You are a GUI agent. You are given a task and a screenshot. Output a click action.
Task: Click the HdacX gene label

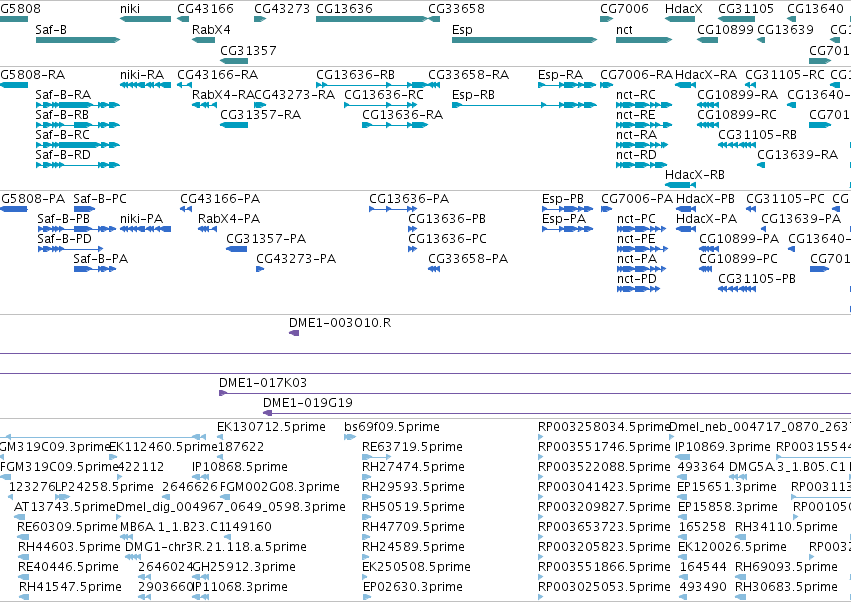coord(683,9)
